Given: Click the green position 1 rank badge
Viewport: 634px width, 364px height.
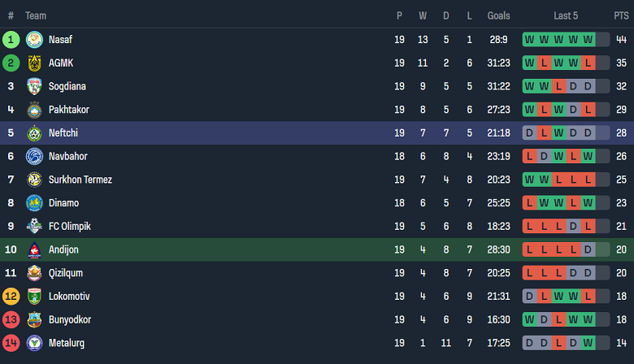Looking at the screenshot, I should [11, 39].
